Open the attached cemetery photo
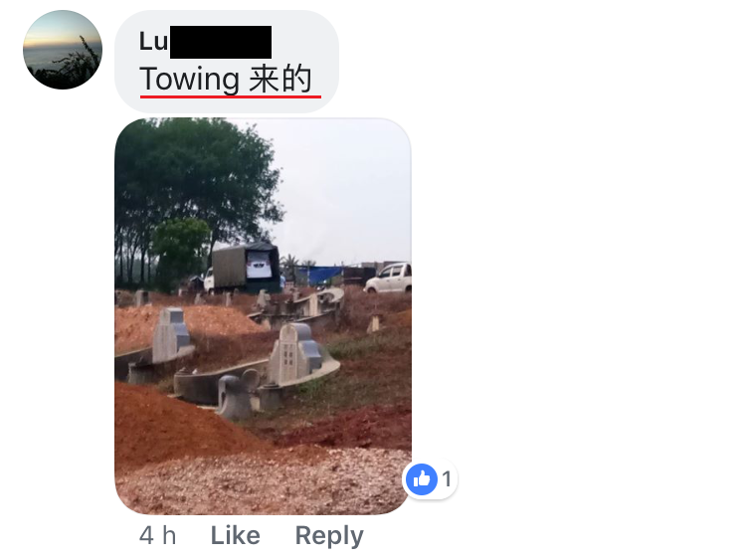This screenshot has height=560, width=745. point(263,316)
